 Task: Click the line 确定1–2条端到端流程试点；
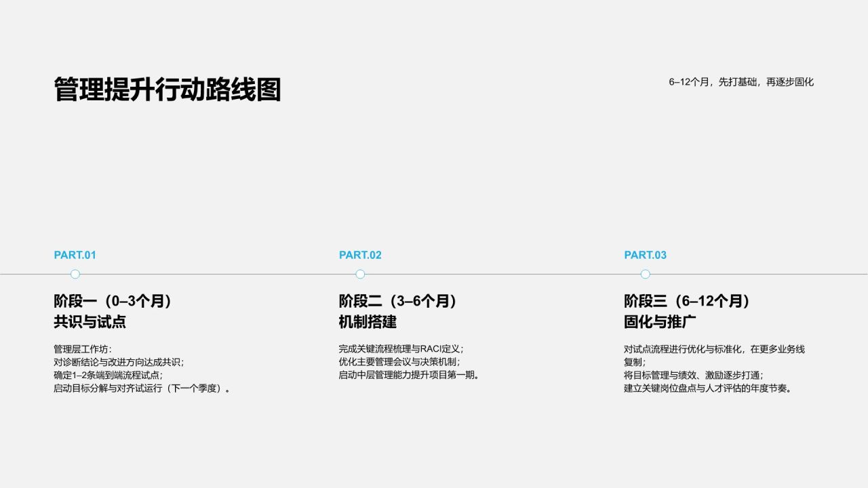(108, 375)
